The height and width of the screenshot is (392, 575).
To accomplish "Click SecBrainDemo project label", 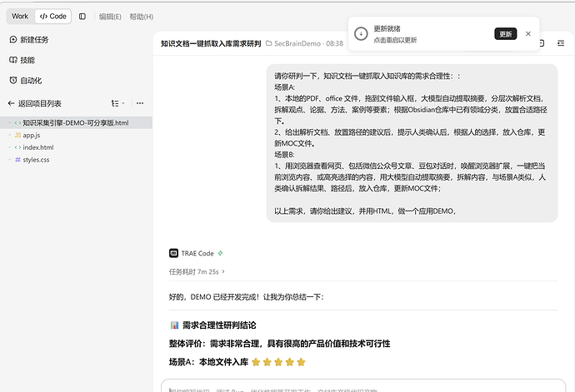I will point(297,43).
